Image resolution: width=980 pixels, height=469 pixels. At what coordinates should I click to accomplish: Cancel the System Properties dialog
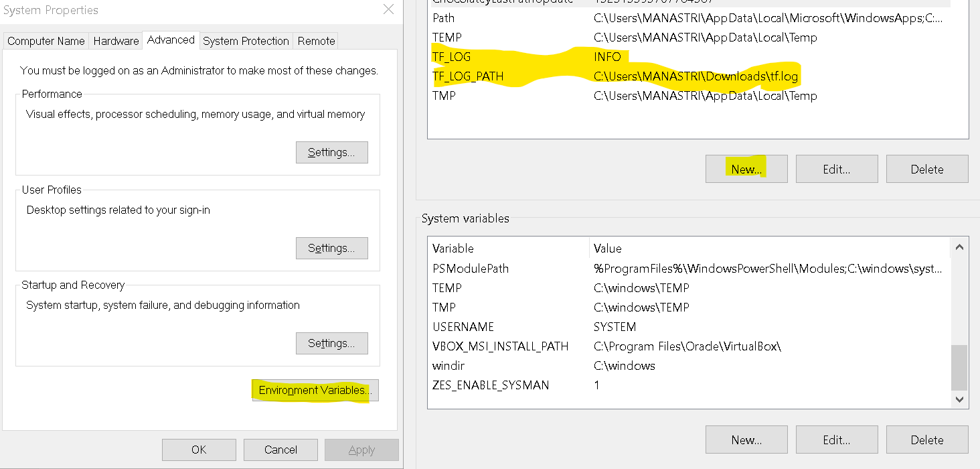pyautogui.click(x=280, y=450)
